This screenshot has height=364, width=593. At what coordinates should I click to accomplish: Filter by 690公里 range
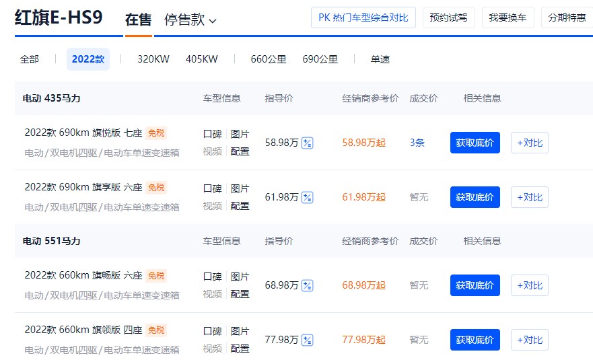(320, 59)
